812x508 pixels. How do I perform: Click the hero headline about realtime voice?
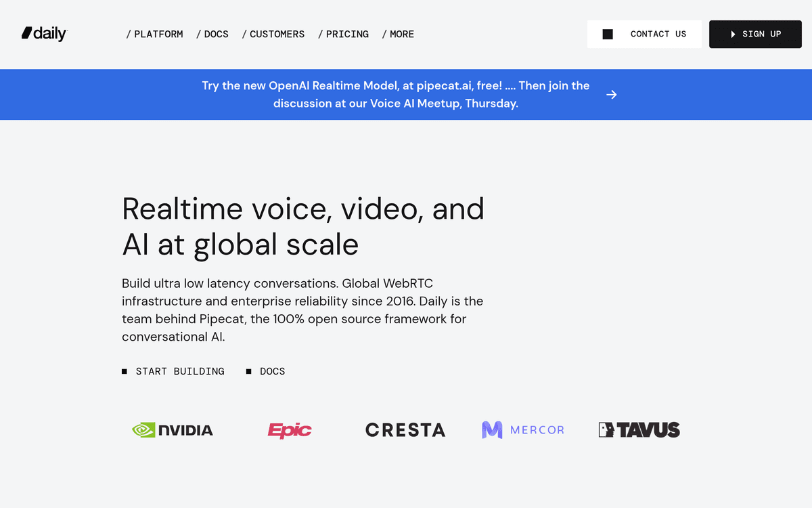[x=303, y=226]
